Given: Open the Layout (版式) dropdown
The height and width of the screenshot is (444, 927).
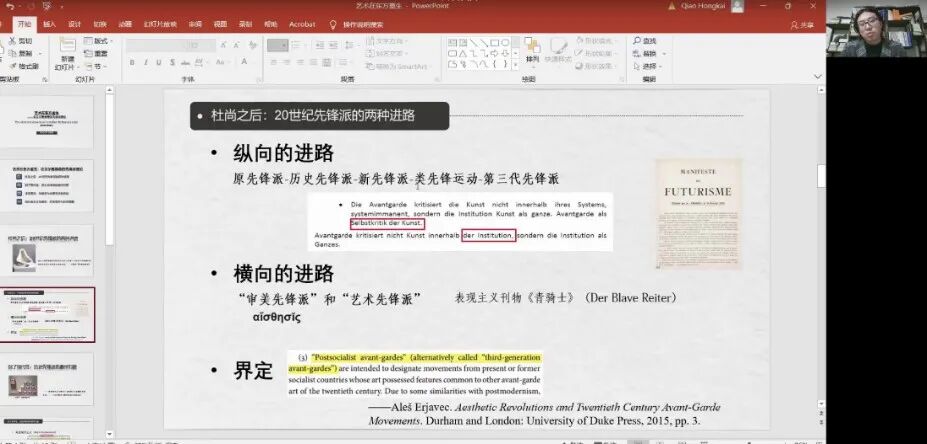Looking at the screenshot, I should coord(98,41).
